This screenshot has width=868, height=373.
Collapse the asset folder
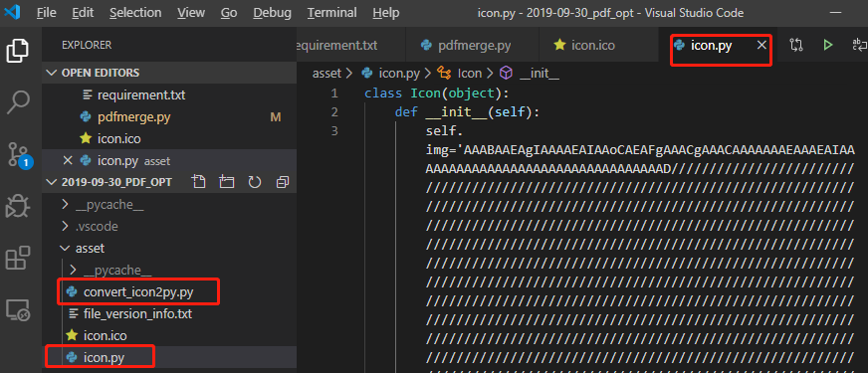click(x=169, y=249)
